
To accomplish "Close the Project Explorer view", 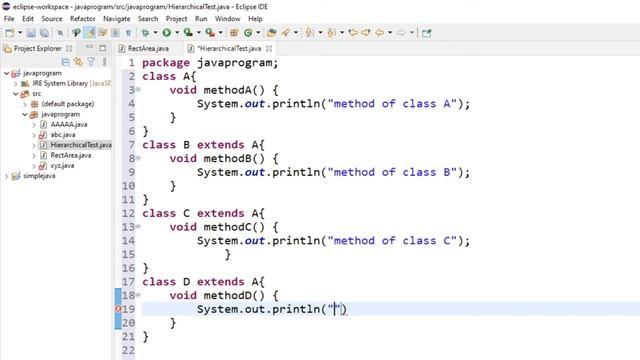I will coord(69,48).
